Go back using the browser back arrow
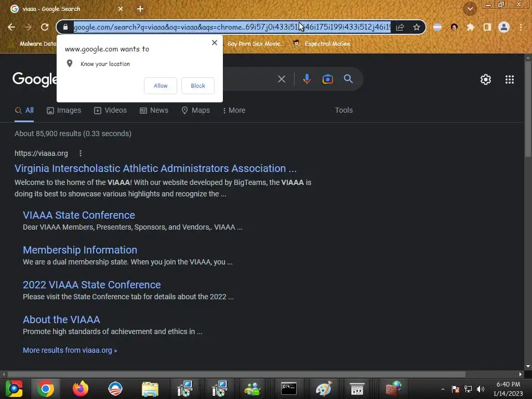Image resolution: width=532 pixels, height=399 pixels. pos(11,27)
